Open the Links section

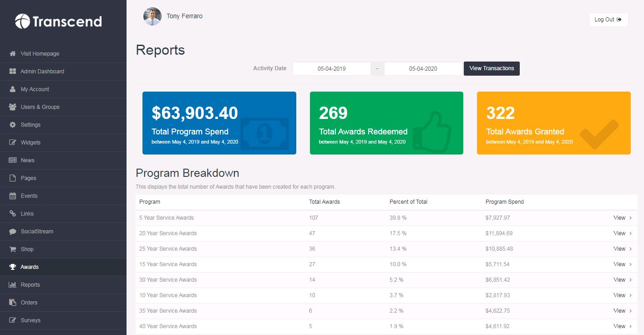63,213
